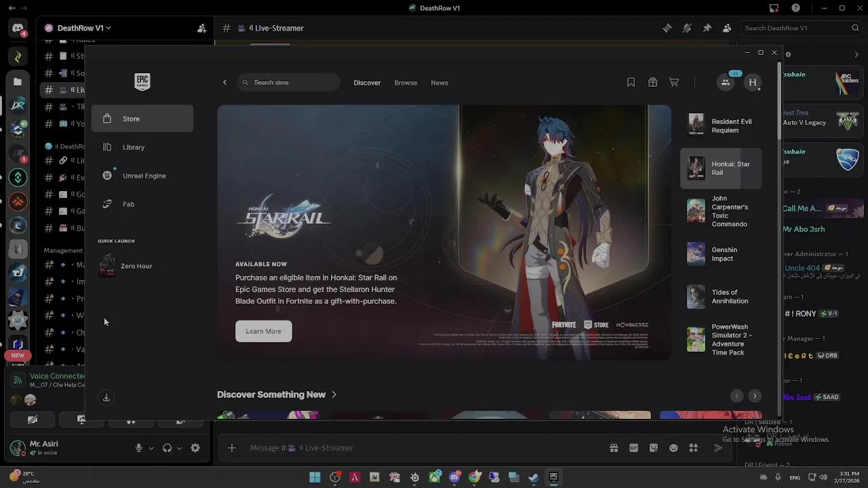
Task: Open Discord direct messages home icon
Action: 18,28
